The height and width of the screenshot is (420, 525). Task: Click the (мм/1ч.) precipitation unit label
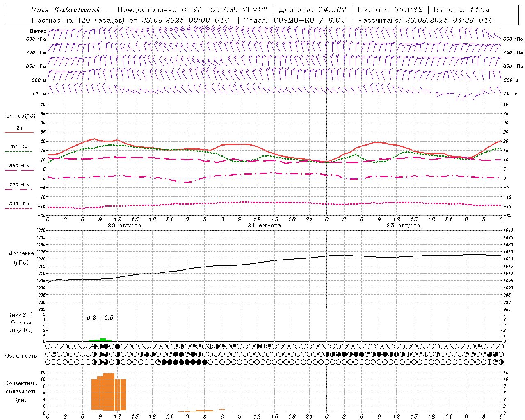pyautogui.click(x=21, y=330)
